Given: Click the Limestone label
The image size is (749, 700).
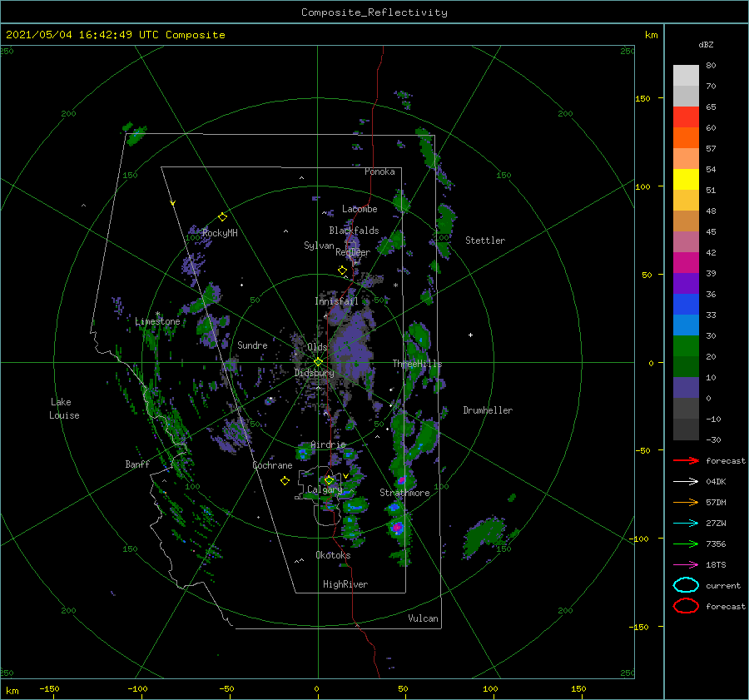Looking at the screenshot, I should coord(157,321).
